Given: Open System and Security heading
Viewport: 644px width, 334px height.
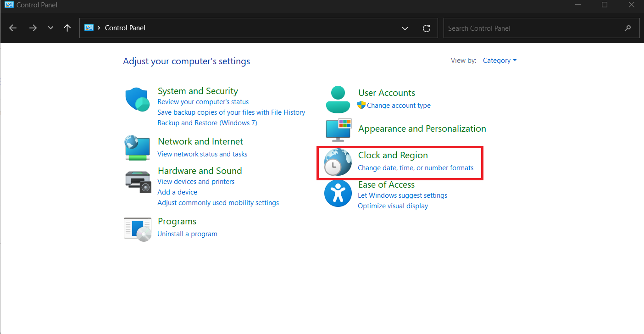Looking at the screenshot, I should click(x=198, y=91).
